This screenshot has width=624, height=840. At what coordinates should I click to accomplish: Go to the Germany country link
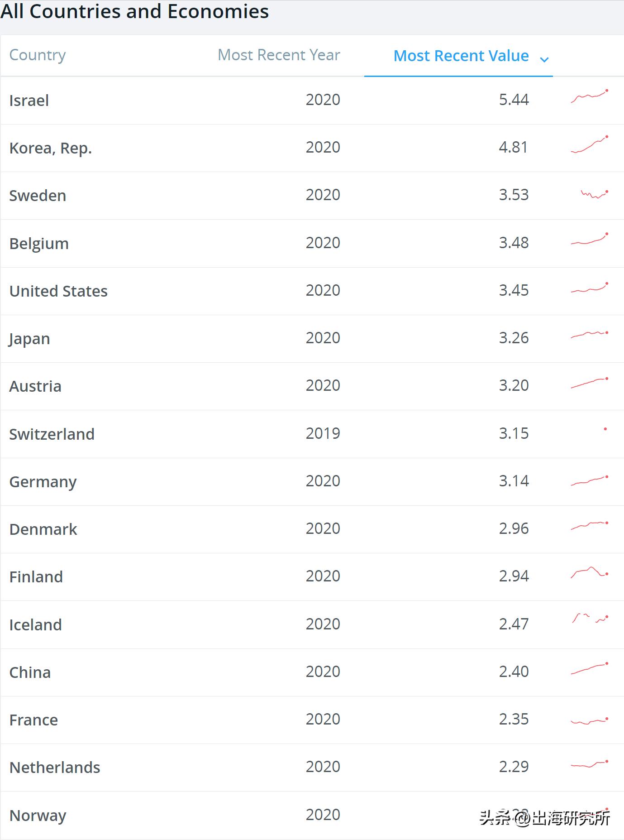pyautogui.click(x=43, y=482)
